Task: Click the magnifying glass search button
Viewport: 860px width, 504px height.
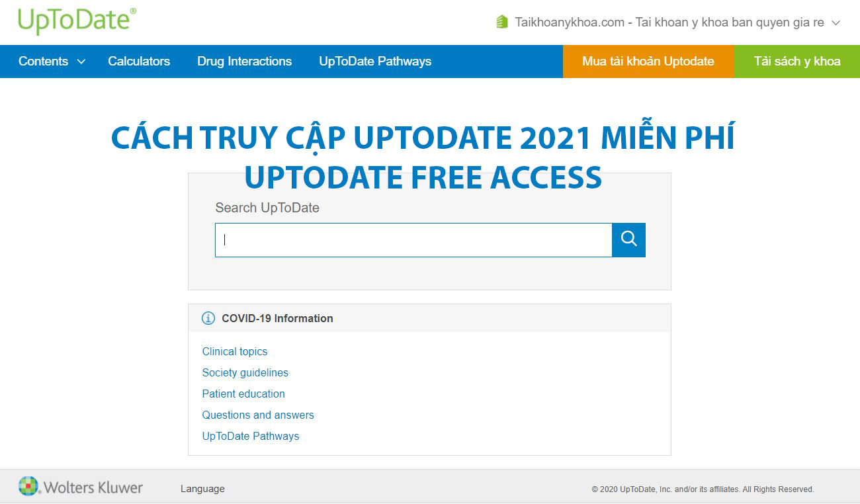Action: (628, 239)
